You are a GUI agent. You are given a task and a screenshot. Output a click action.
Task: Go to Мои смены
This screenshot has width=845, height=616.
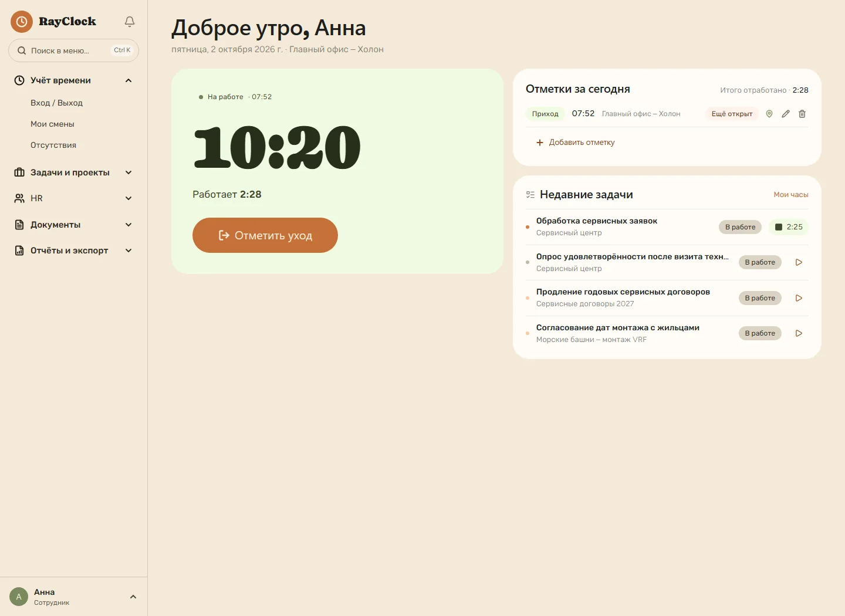coord(52,124)
